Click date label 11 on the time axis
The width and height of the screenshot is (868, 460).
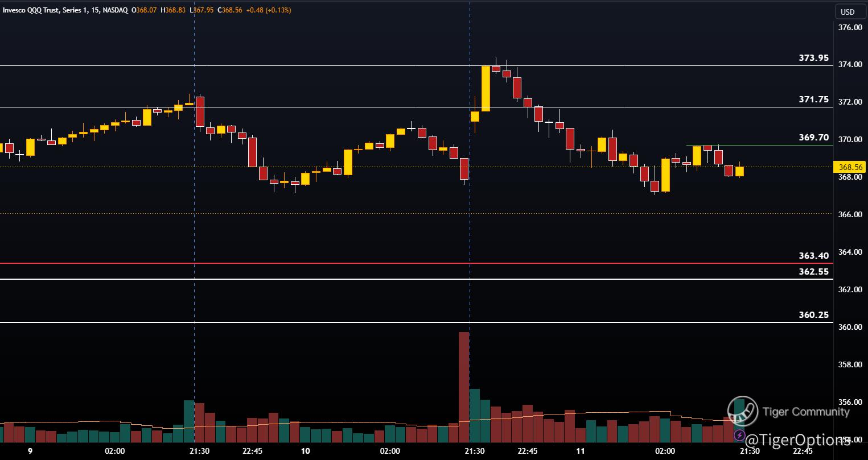(581, 451)
